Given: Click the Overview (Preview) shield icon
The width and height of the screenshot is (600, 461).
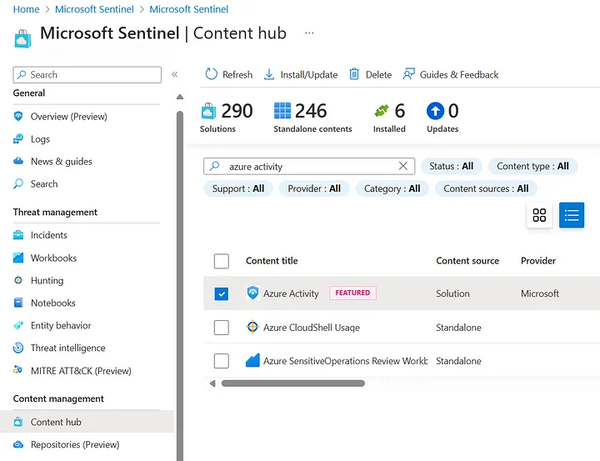Looking at the screenshot, I should pyautogui.click(x=18, y=116).
